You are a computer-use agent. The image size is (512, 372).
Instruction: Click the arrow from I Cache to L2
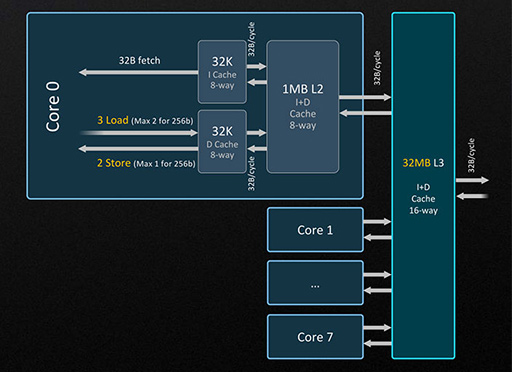pos(256,66)
